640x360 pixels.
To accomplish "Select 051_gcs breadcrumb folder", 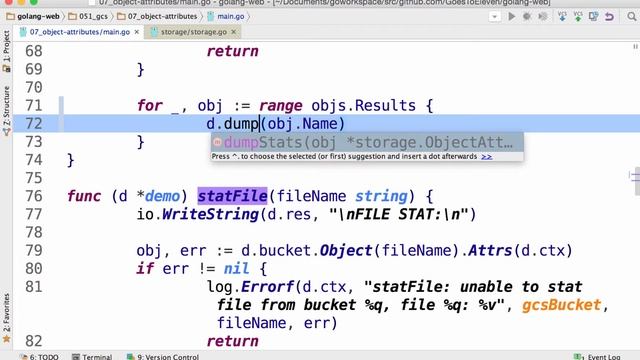I will [88, 16].
